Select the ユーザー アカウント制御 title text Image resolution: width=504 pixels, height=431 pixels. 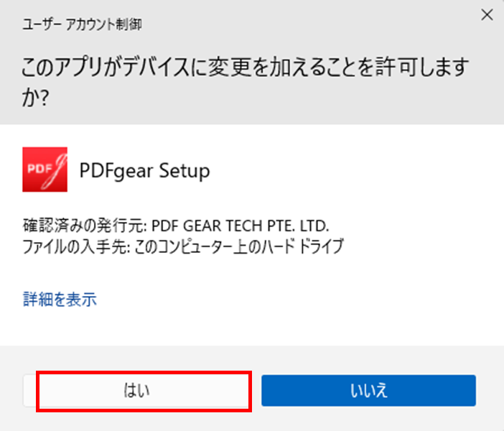coord(82,24)
